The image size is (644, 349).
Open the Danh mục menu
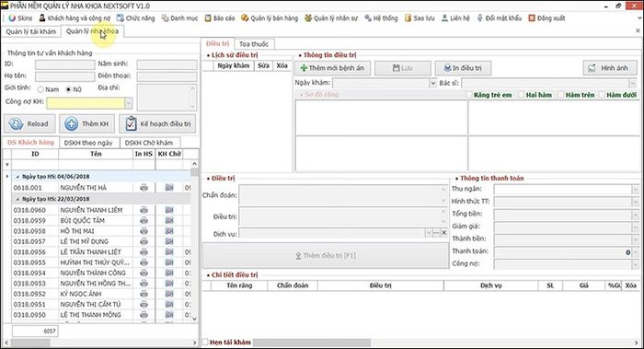(180, 18)
